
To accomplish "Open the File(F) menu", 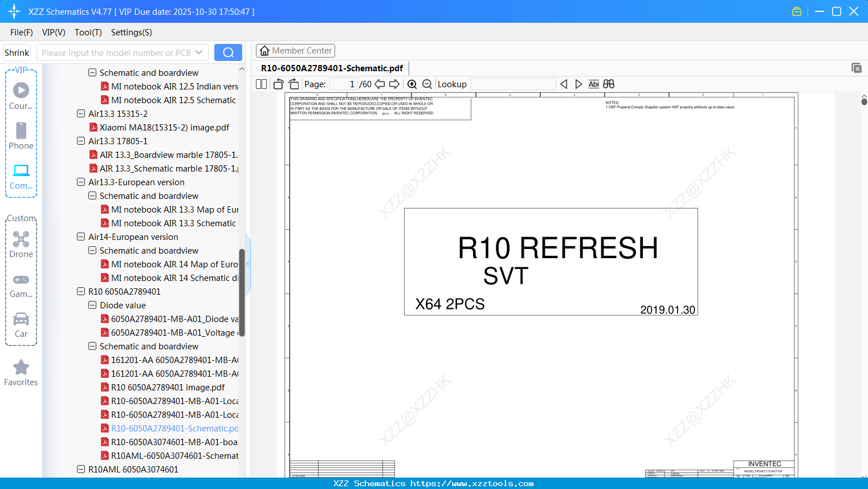I will [x=22, y=32].
